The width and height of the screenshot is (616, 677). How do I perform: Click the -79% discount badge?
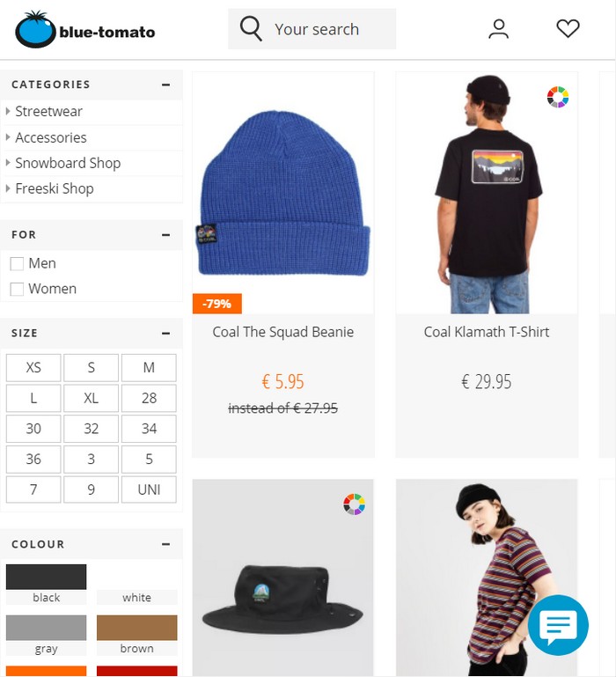217,304
